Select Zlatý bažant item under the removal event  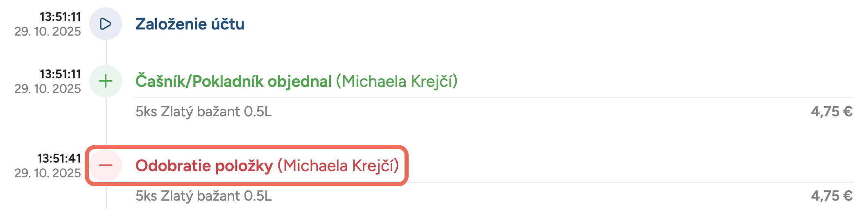pyautogui.click(x=203, y=196)
